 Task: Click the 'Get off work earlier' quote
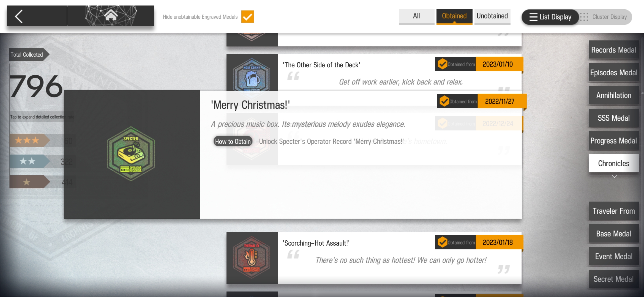pos(401,82)
